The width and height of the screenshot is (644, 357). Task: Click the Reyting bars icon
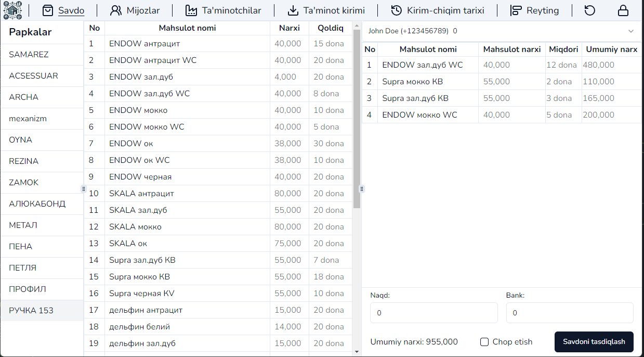click(x=517, y=10)
